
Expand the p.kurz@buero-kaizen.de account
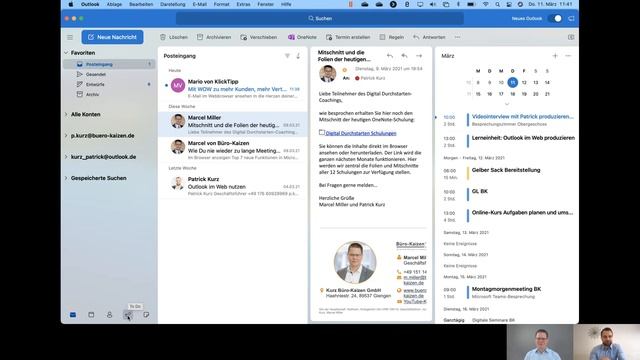[x=66, y=136]
